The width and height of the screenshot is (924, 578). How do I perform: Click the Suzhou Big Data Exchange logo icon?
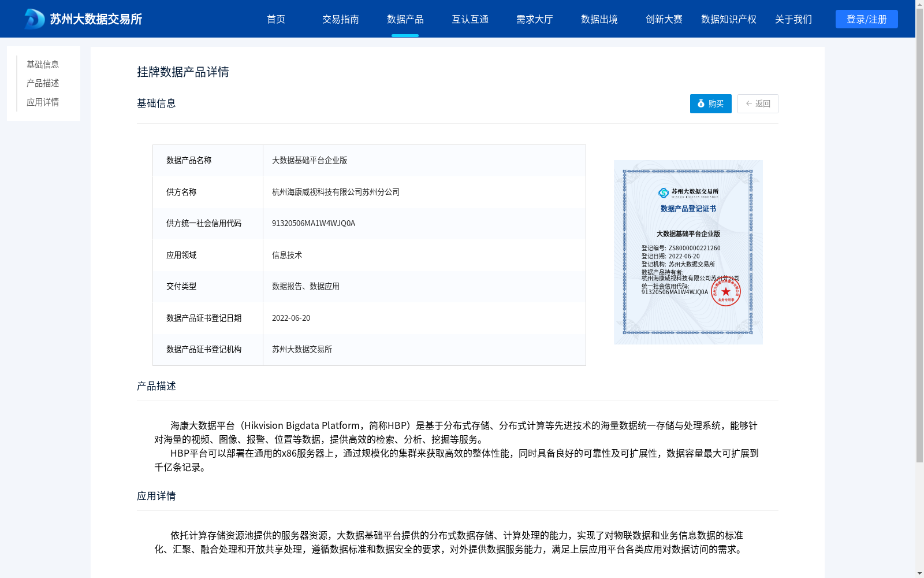click(x=35, y=19)
